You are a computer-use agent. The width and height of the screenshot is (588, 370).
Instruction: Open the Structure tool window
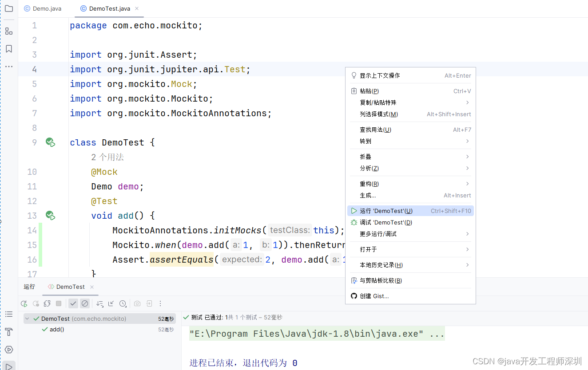coord(9,31)
